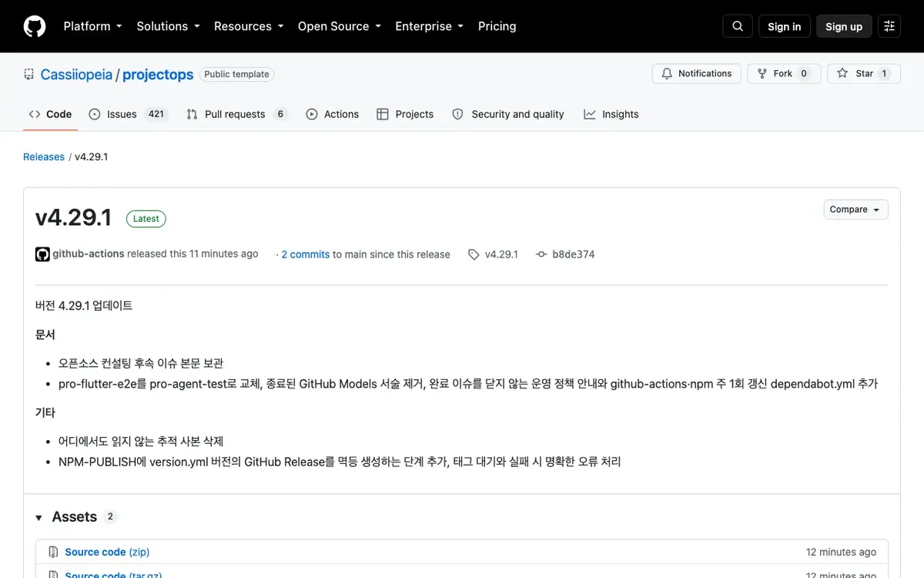
Task: Open the GitHub homepage logo
Action: pos(35,26)
